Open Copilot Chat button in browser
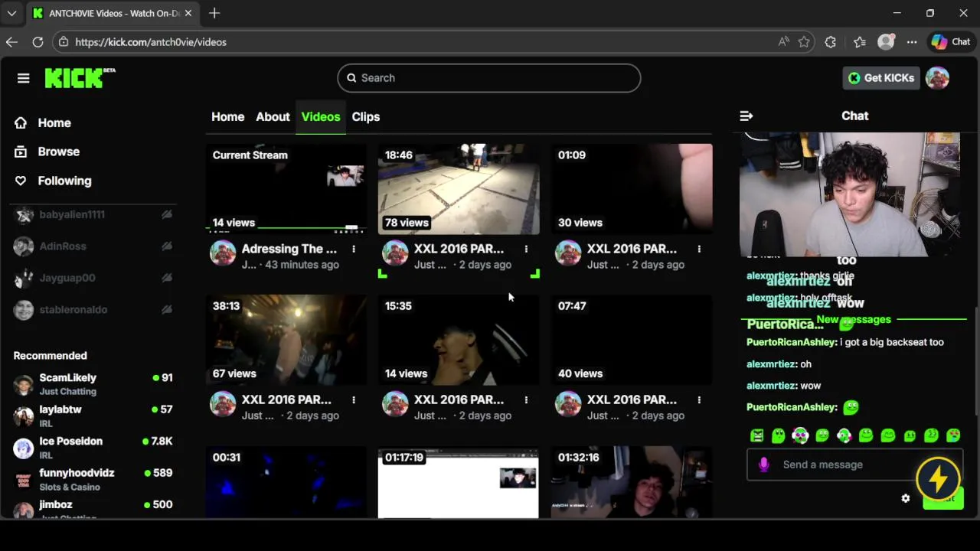 (x=951, y=42)
